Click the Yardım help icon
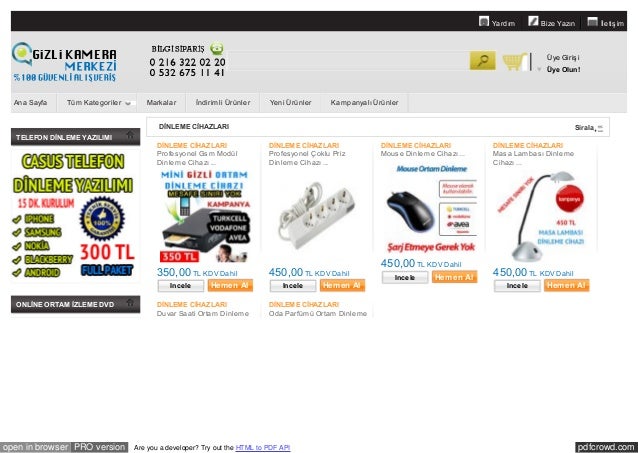This screenshot has width=638, height=453. pos(484,21)
